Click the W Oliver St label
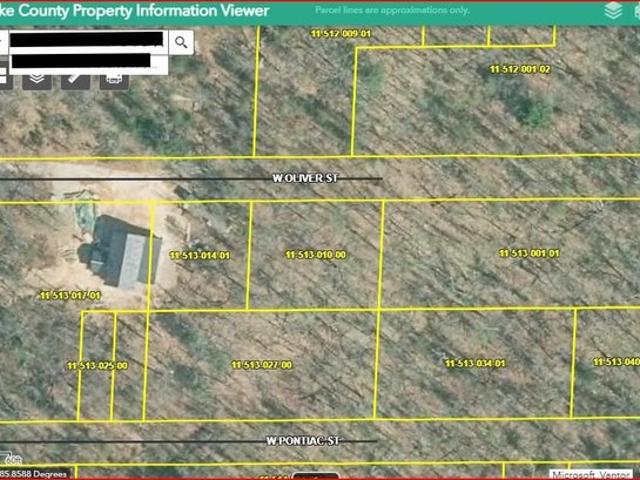This screenshot has height=480, width=640. pyautogui.click(x=306, y=178)
